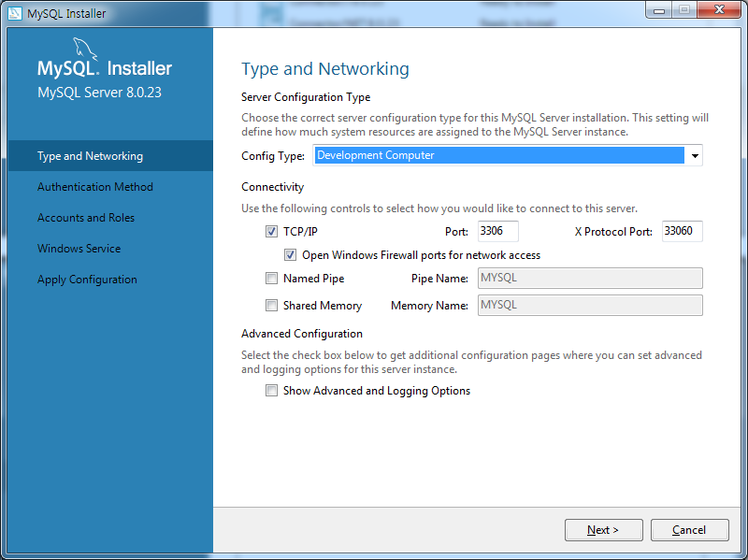The image size is (748, 560).
Task: Click the MySQL Installer title bar icon
Action: (x=15, y=13)
